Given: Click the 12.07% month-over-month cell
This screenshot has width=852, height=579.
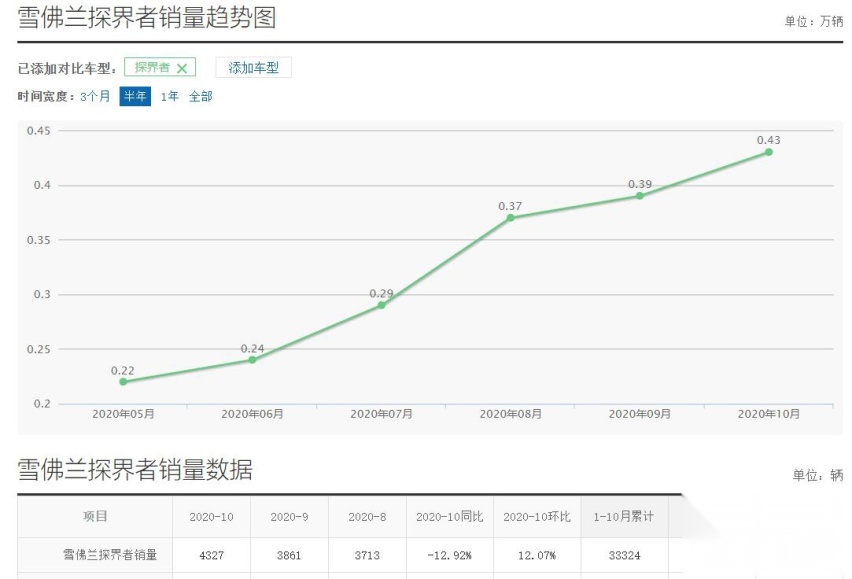Looking at the screenshot, I should coord(537,555).
